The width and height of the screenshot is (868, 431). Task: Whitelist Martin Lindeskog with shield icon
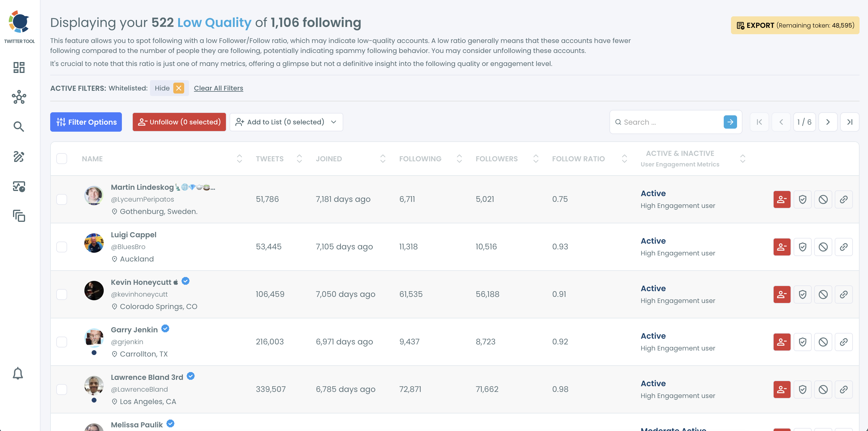coord(802,199)
